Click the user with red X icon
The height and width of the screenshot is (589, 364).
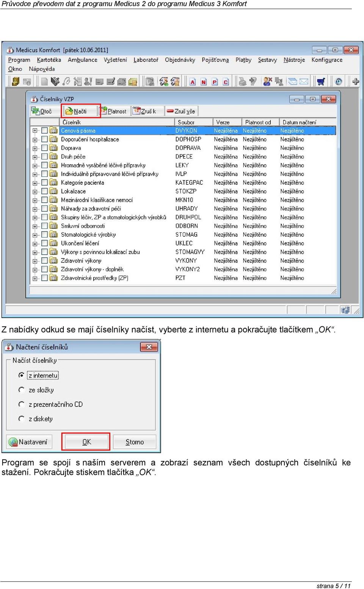tap(267, 82)
